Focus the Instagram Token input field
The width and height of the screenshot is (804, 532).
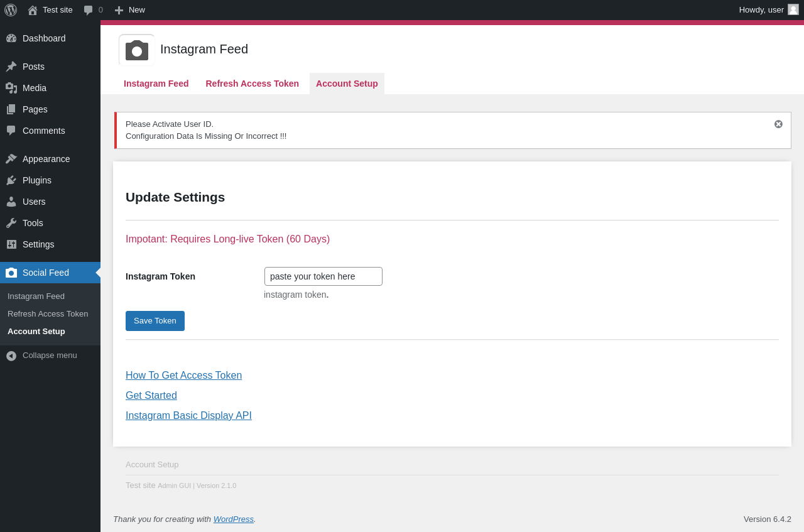point(323,276)
